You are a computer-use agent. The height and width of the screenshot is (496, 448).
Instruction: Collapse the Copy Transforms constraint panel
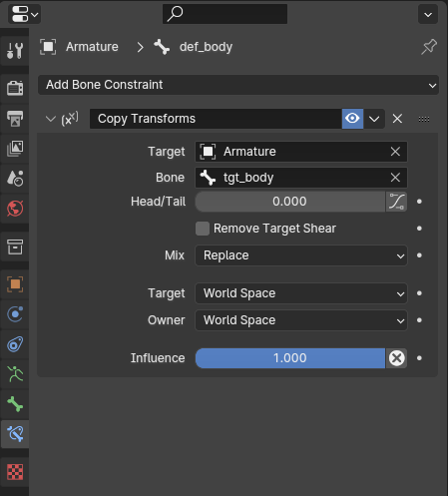(x=51, y=119)
